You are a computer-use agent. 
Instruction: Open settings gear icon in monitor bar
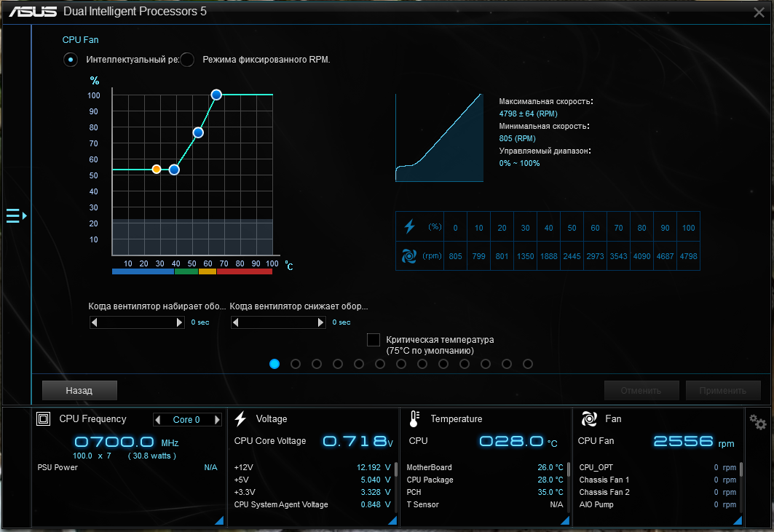click(x=758, y=422)
